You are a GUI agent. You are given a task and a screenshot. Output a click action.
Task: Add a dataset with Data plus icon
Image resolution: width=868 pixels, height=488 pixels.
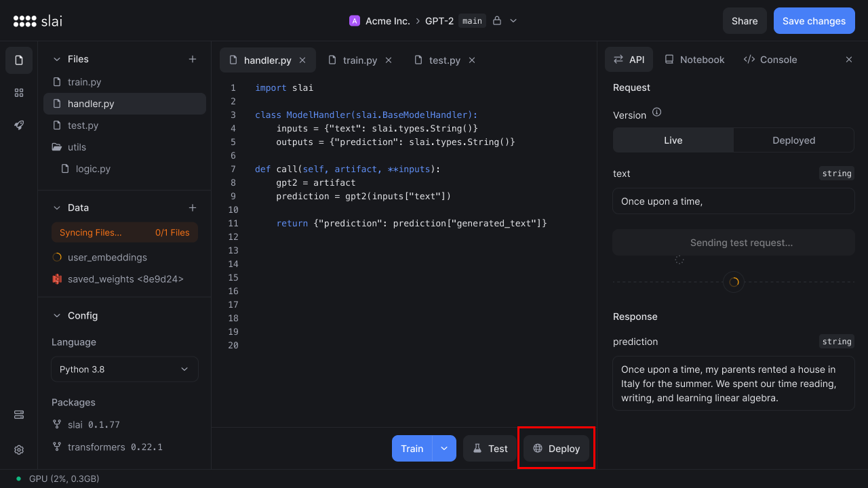coord(193,207)
